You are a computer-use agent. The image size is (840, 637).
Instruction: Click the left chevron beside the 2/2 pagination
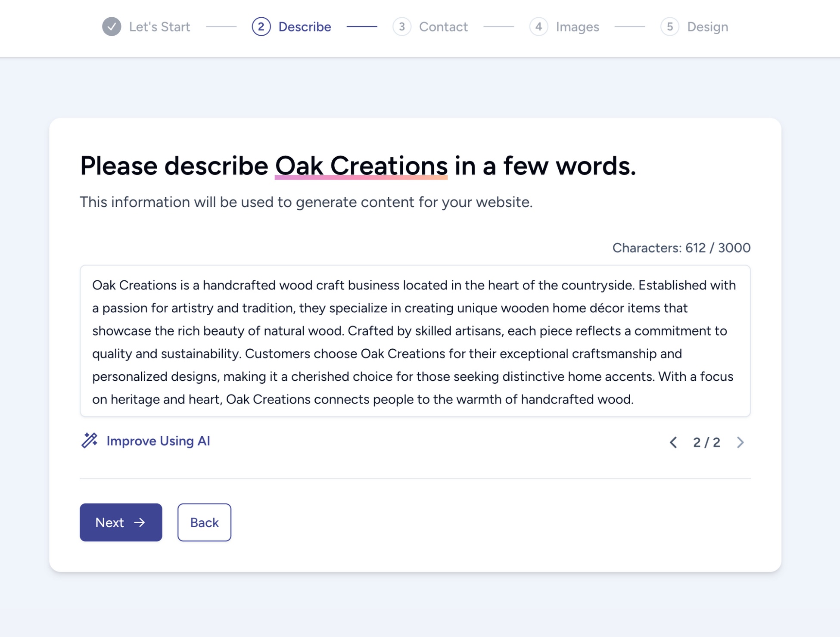point(673,442)
